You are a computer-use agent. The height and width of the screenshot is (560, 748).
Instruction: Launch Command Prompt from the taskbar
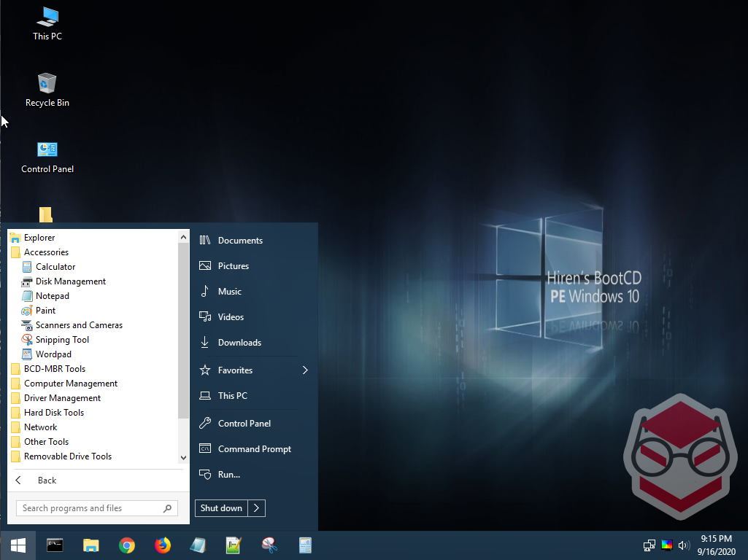[55, 545]
